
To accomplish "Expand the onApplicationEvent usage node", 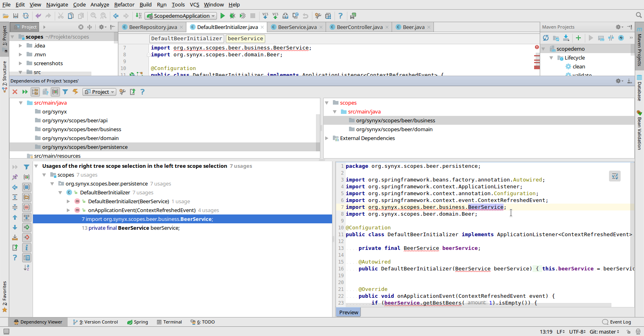I will tap(68, 210).
